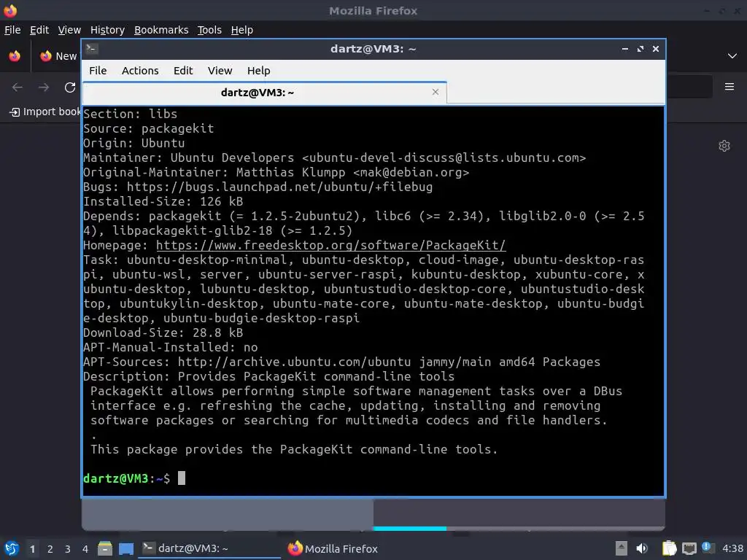Click the 'Origin: Ubuntu' output line

(134, 143)
